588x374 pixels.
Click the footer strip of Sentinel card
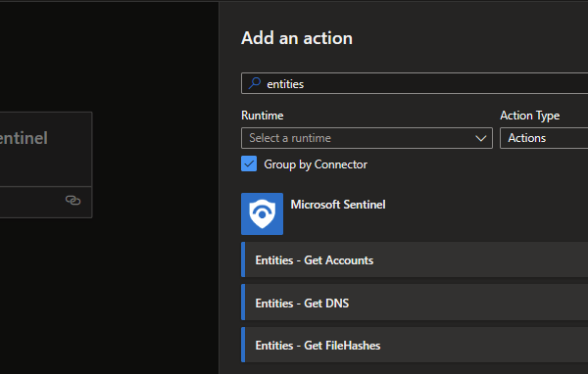point(46,202)
